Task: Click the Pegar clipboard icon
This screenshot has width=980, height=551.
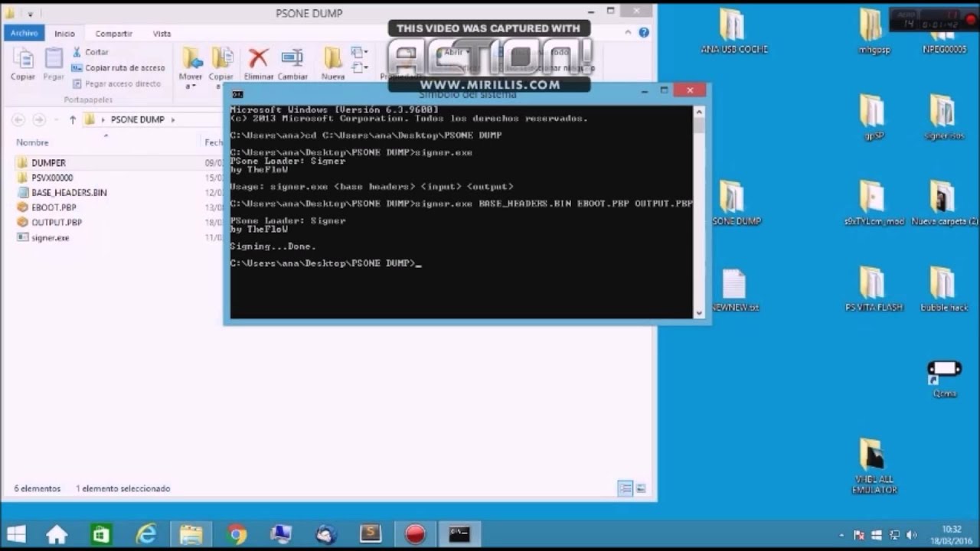Action: (54, 64)
